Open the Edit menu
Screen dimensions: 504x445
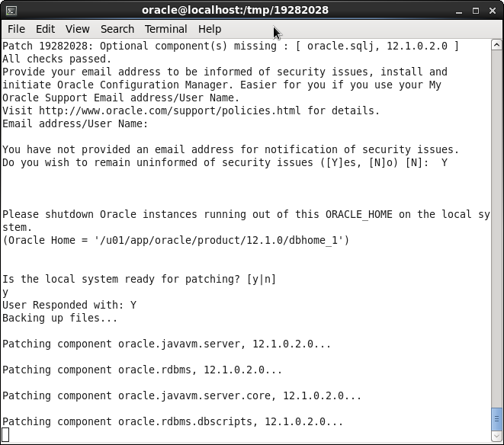(45, 29)
